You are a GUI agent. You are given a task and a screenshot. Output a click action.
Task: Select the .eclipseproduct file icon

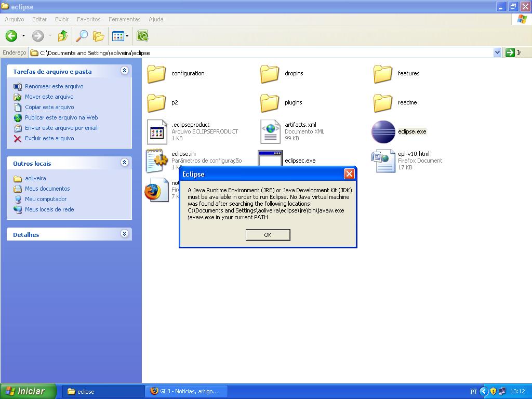(157, 132)
